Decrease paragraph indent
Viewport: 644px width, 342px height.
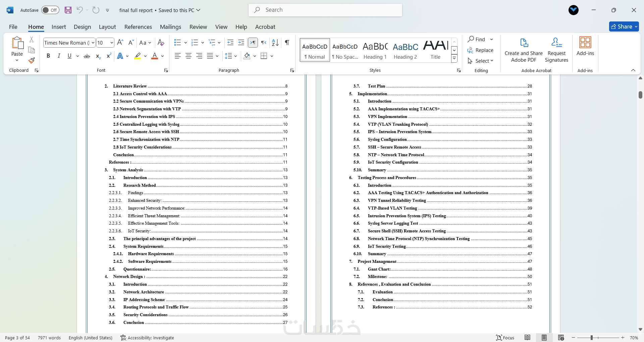(x=230, y=43)
